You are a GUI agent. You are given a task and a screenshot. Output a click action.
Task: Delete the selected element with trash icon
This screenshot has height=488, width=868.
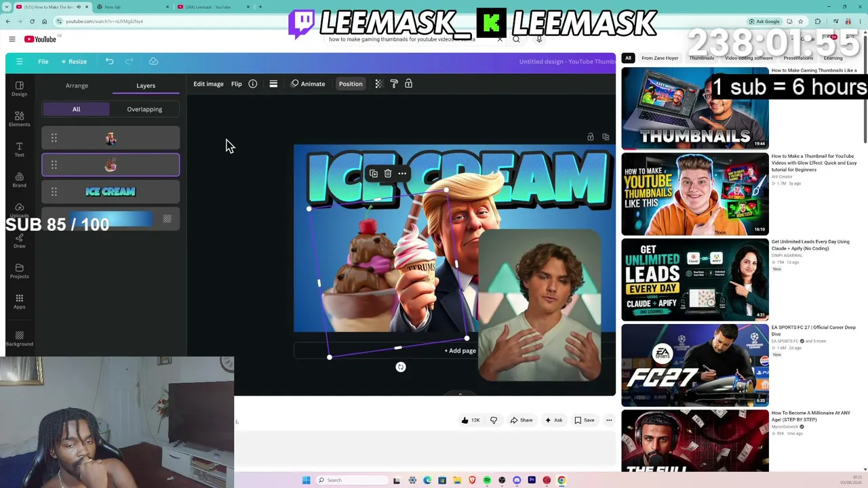[388, 174]
